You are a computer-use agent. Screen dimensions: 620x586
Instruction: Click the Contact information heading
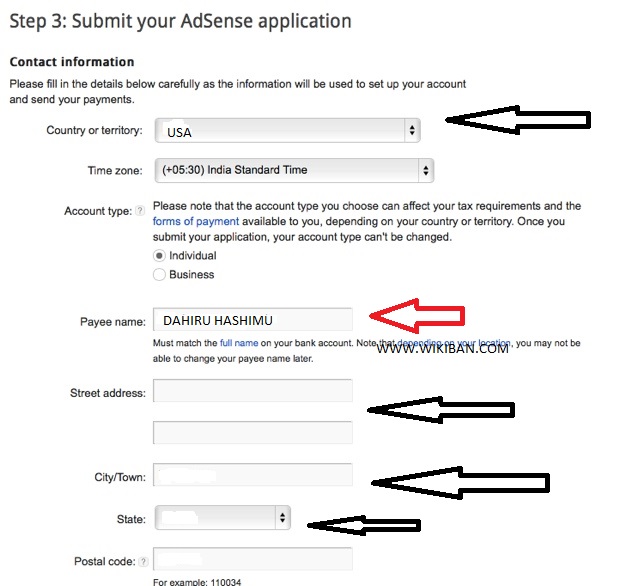72,62
